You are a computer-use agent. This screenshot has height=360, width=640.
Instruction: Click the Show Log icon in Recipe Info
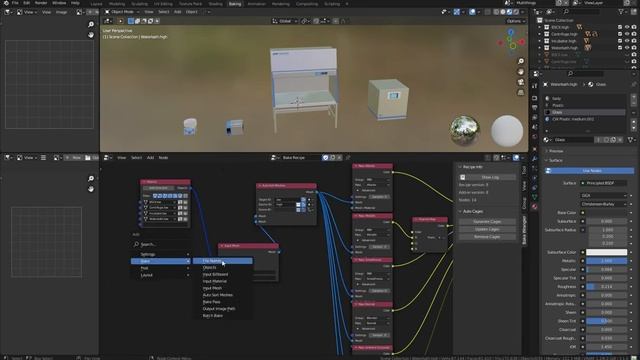[x=462, y=178]
